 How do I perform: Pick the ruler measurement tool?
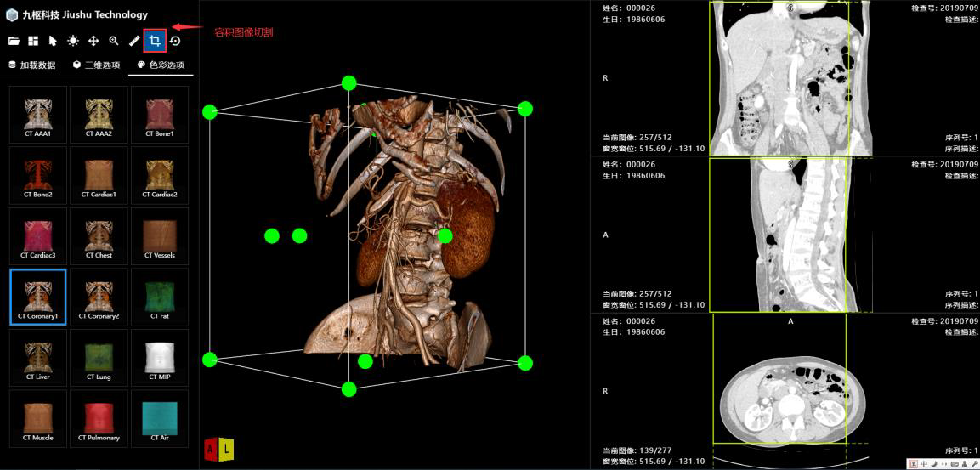click(x=133, y=42)
